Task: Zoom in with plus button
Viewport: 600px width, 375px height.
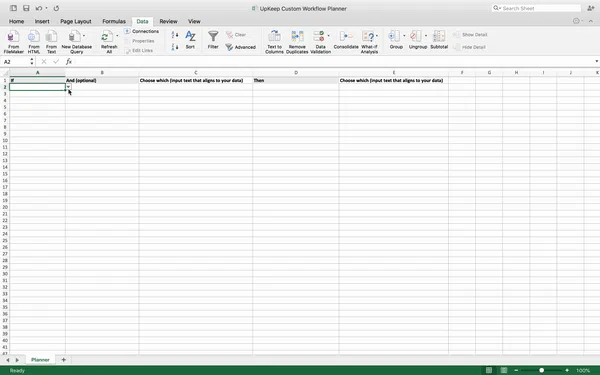Action: [x=567, y=370]
